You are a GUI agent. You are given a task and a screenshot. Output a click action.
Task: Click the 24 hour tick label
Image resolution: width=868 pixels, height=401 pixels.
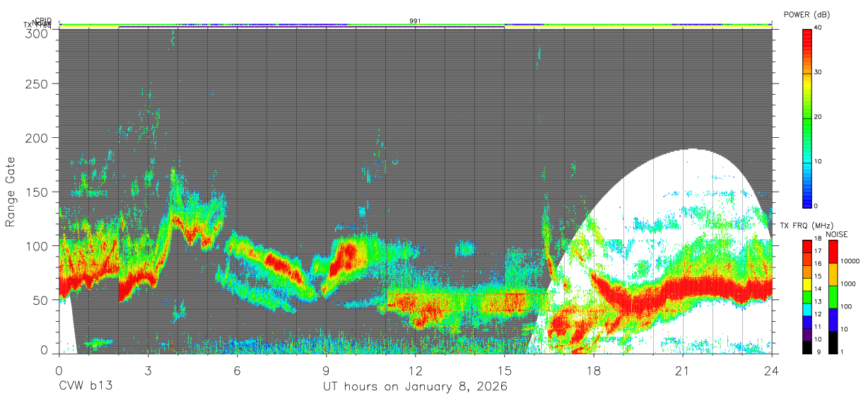[772, 371]
